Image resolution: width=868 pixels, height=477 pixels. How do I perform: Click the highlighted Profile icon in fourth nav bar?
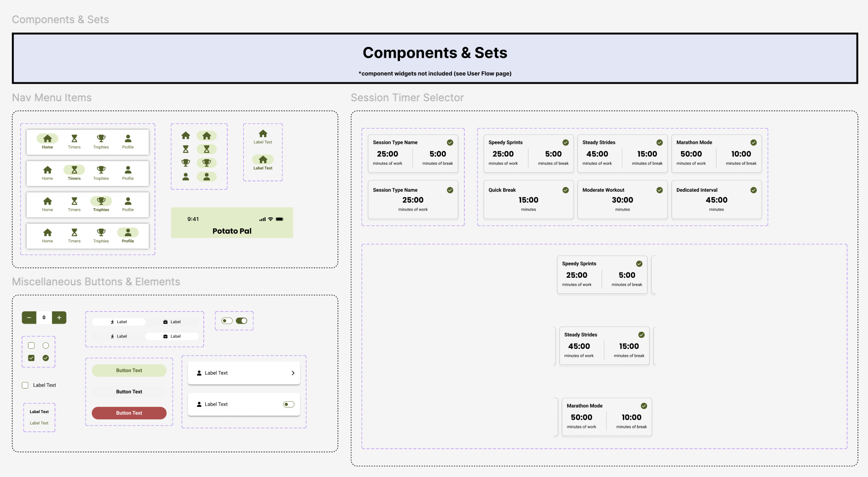[x=128, y=232]
